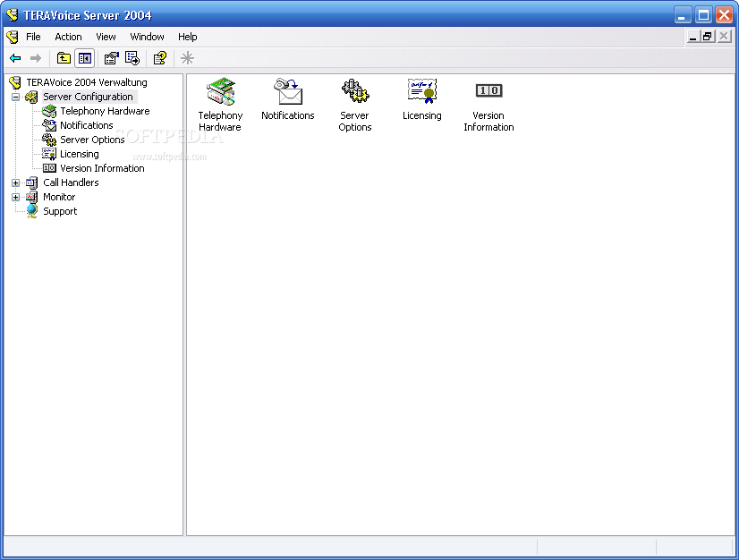The height and width of the screenshot is (560, 739).
Task: Minimize the TERAVoice Server 2004 window
Action: (682, 15)
